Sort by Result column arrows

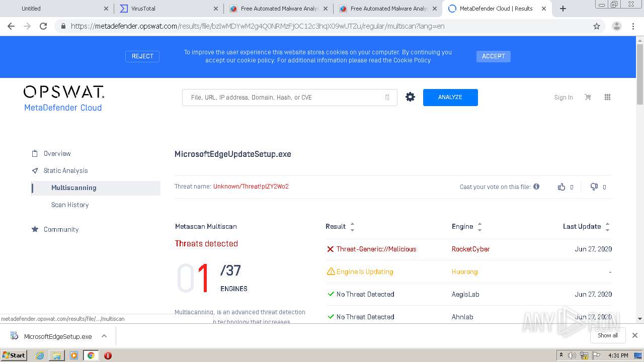(x=352, y=227)
